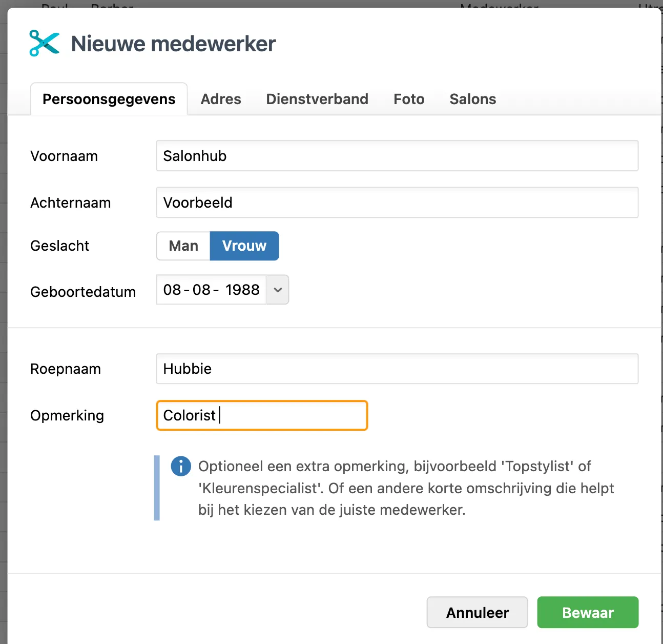Focus the Voornaam input field
This screenshot has height=644, width=663.
click(397, 156)
